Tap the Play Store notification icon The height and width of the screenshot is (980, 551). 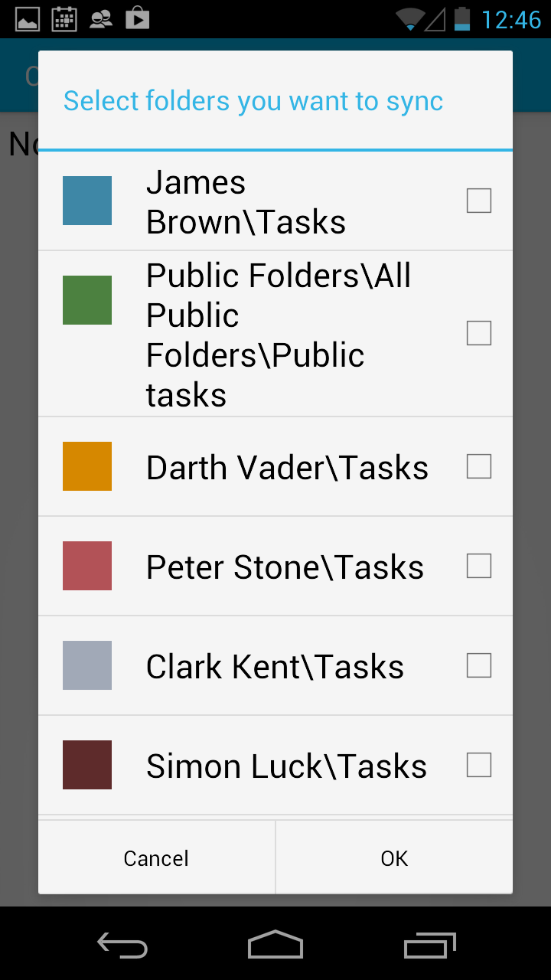click(138, 18)
